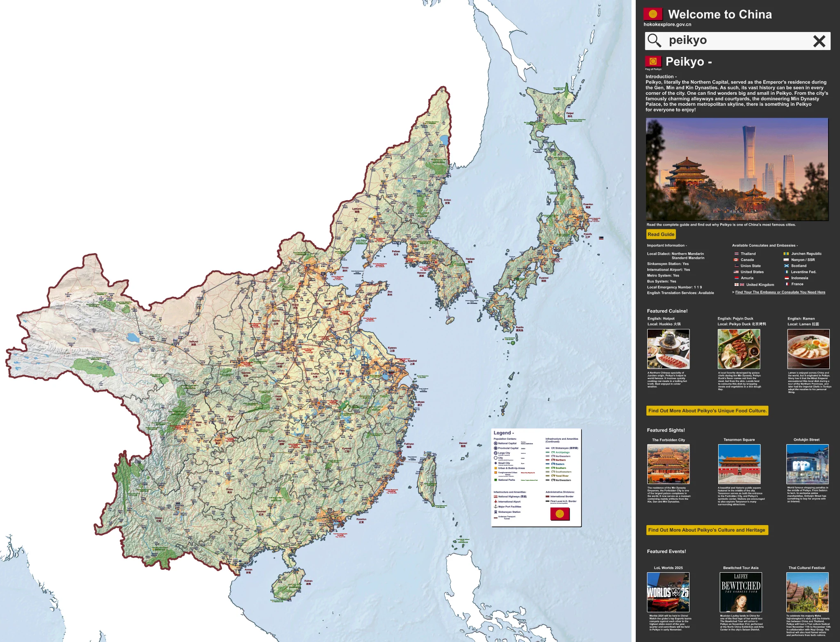Open the hokokexplore.gov.cn link

tap(667, 24)
